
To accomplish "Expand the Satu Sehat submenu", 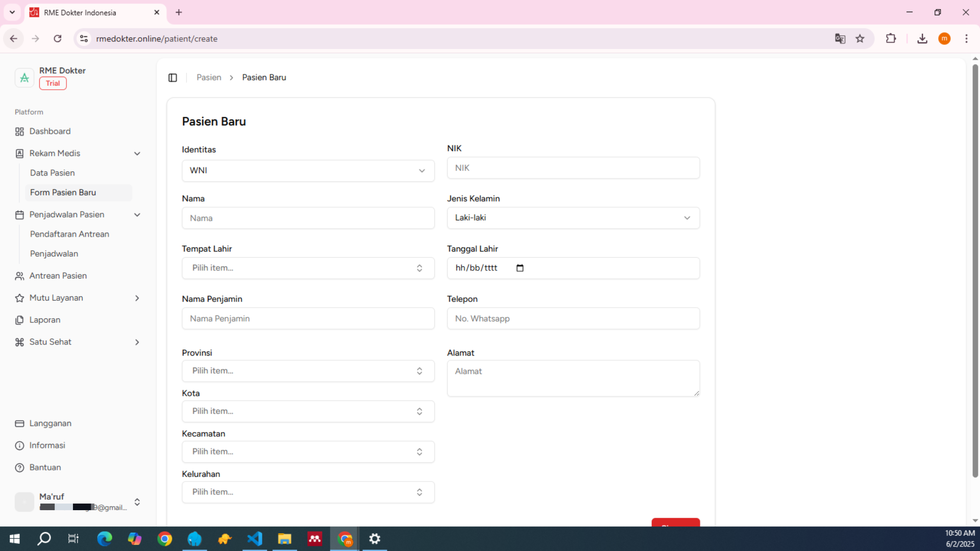I will click(137, 342).
